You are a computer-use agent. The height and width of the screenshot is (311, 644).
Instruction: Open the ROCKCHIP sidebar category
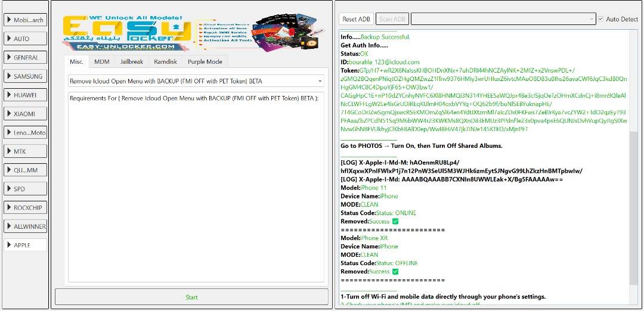tap(26, 207)
